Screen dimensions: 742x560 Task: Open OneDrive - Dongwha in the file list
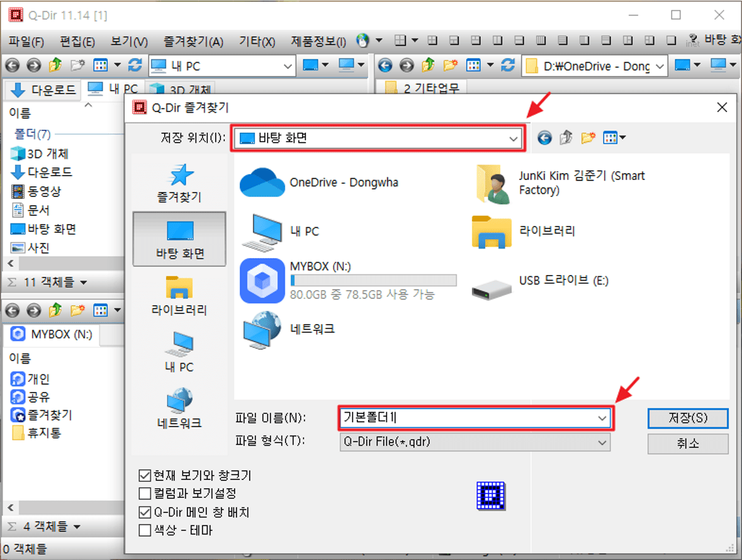pyautogui.click(x=320, y=182)
